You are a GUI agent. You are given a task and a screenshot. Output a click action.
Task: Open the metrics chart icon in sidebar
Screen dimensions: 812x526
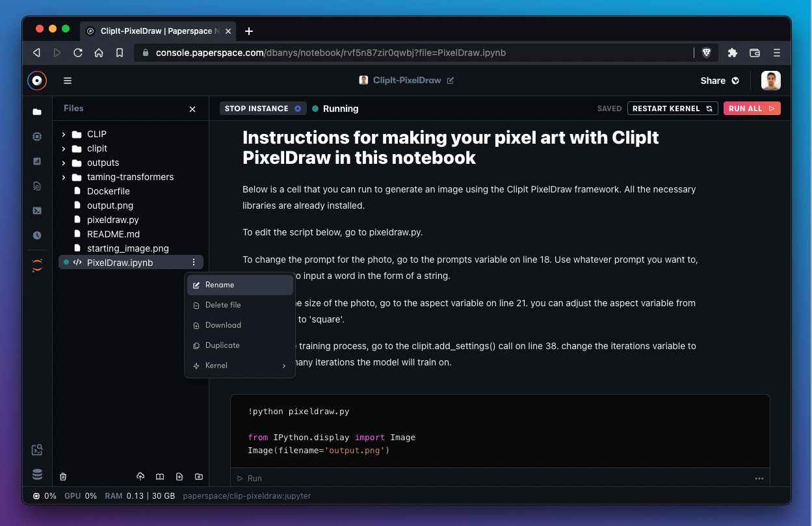37,161
